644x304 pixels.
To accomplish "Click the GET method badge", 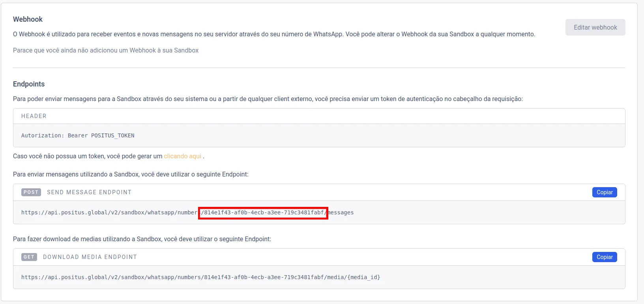I will pyautogui.click(x=29, y=257).
